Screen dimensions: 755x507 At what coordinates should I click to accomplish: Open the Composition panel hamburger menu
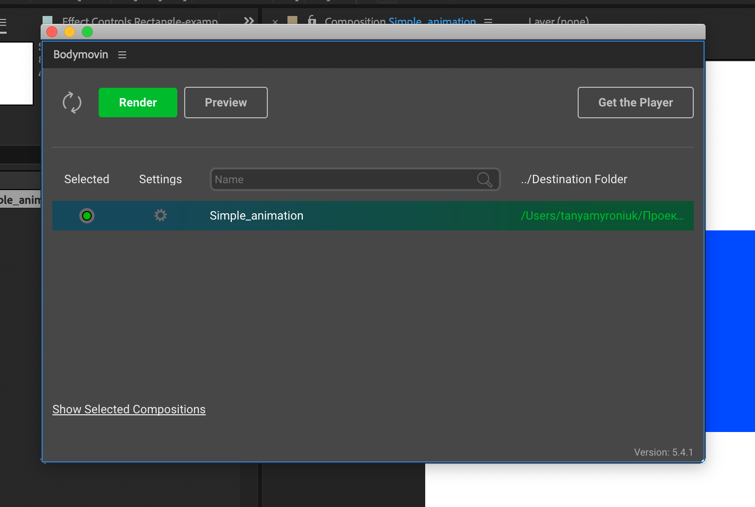488,21
